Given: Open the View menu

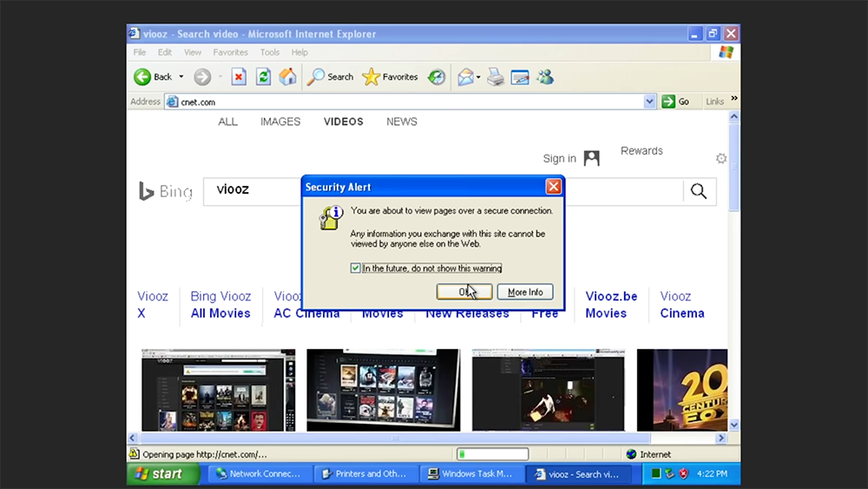Looking at the screenshot, I should coord(193,52).
